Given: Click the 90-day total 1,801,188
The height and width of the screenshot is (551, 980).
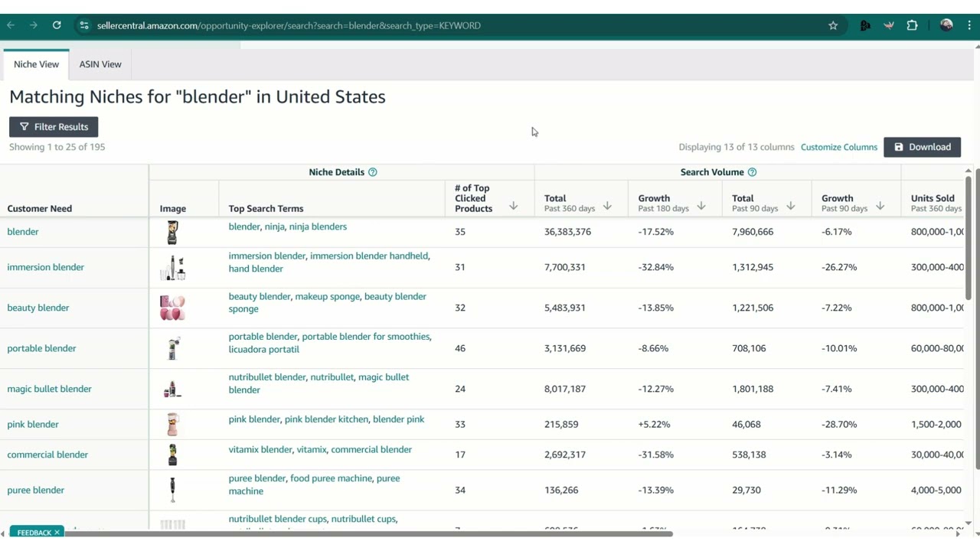Looking at the screenshot, I should tap(753, 389).
